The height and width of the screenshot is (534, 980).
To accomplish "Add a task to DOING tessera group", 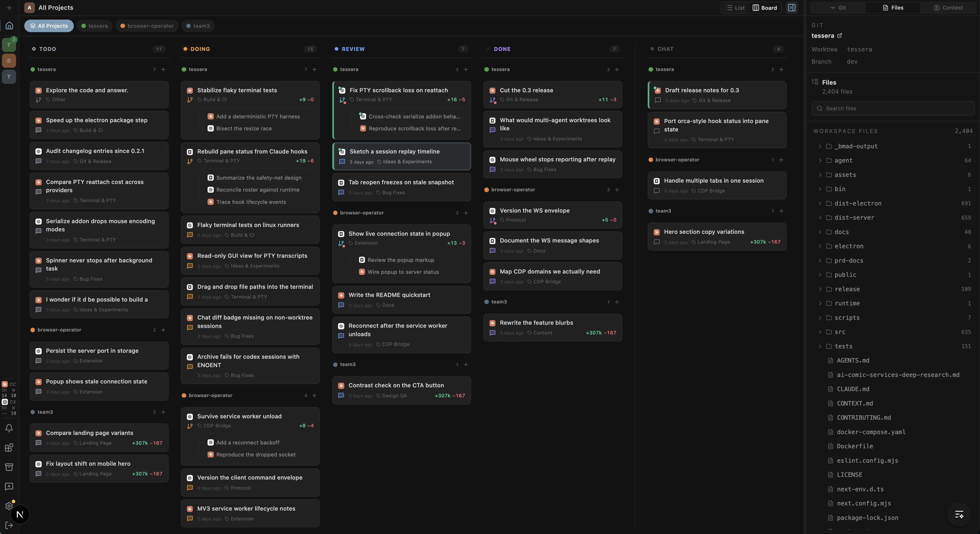I will pos(314,70).
